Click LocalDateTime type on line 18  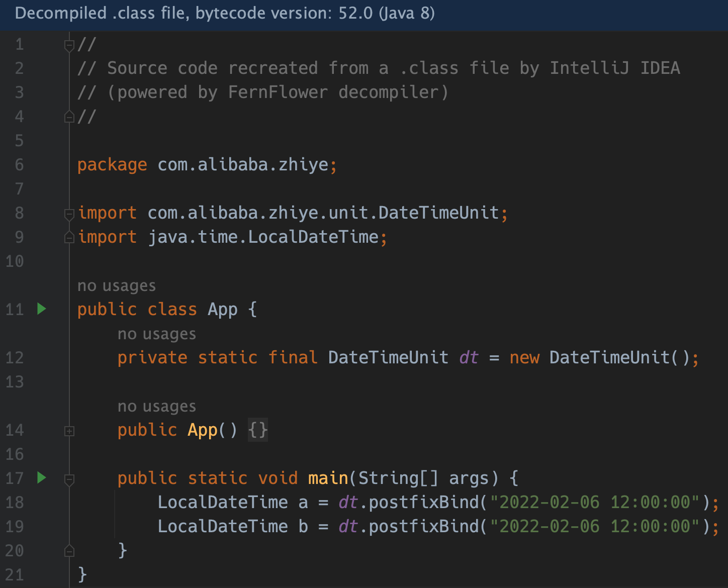click(223, 502)
